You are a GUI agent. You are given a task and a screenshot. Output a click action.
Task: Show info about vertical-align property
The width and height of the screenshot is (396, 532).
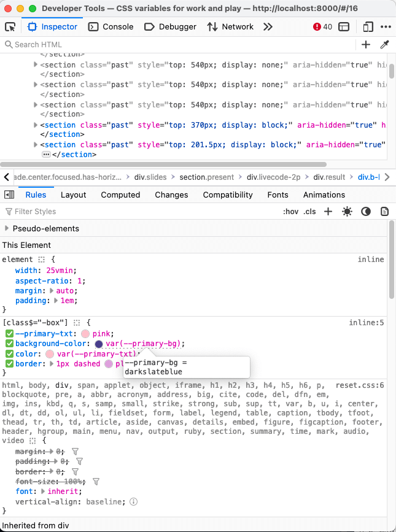[x=134, y=501]
